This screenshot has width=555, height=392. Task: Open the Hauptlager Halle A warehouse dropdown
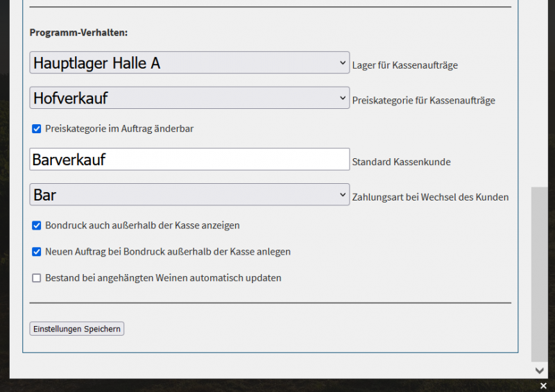coord(189,63)
